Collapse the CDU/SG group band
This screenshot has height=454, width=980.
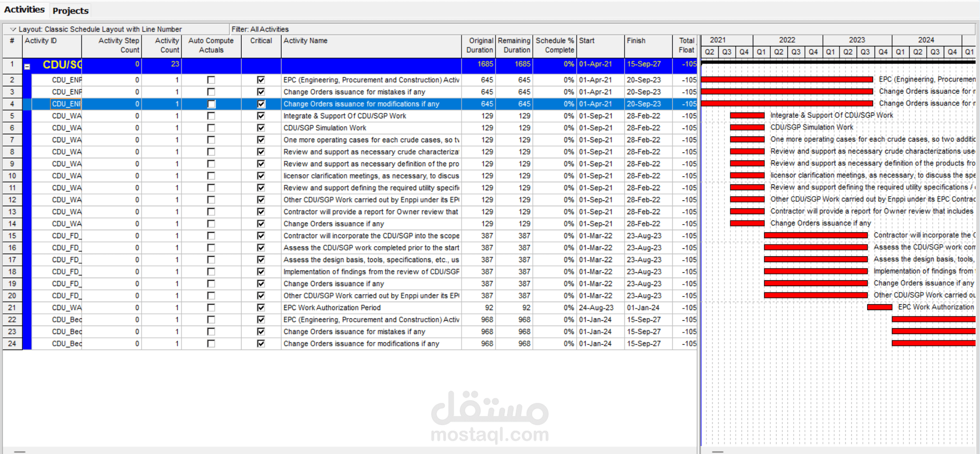[x=27, y=67]
